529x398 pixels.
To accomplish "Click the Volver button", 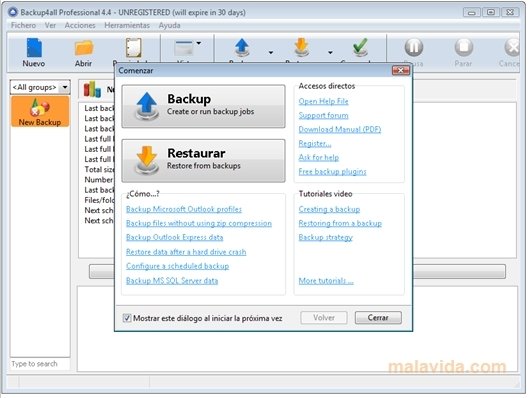I will click(x=324, y=318).
